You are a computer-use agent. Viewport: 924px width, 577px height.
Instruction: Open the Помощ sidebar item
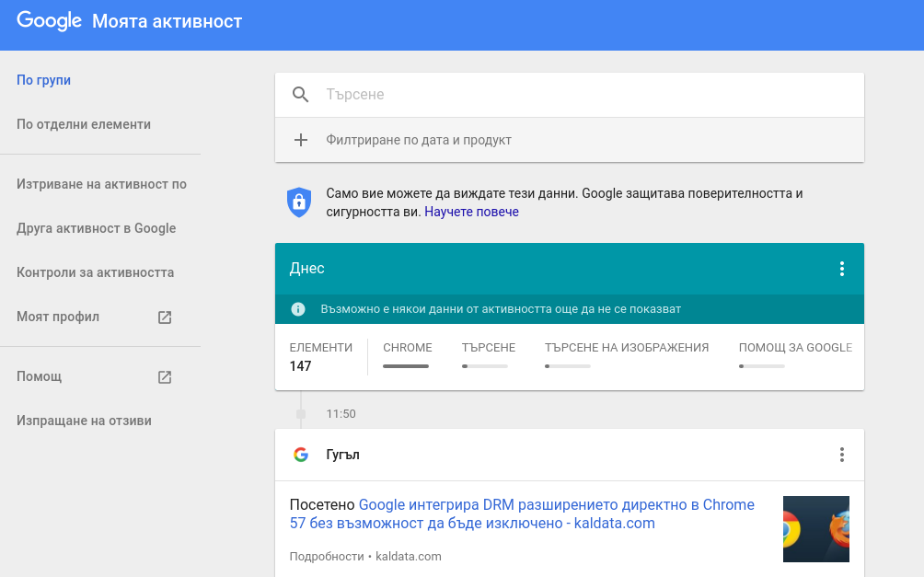[39, 376]
